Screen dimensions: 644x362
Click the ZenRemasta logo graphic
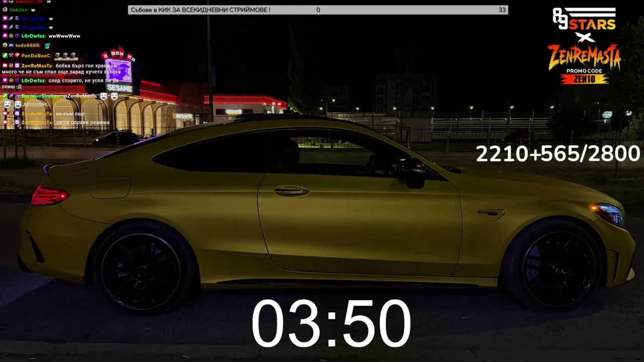click(584, 56)
